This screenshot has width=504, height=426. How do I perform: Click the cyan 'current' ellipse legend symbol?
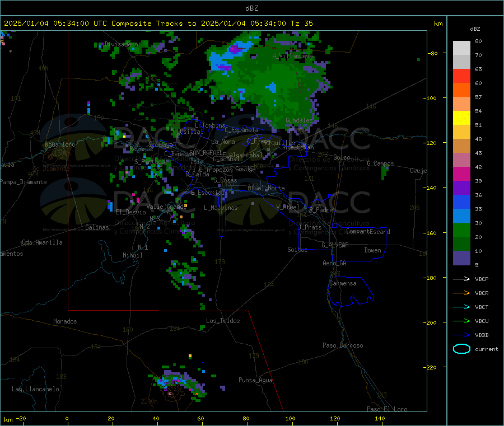point(461,349)
